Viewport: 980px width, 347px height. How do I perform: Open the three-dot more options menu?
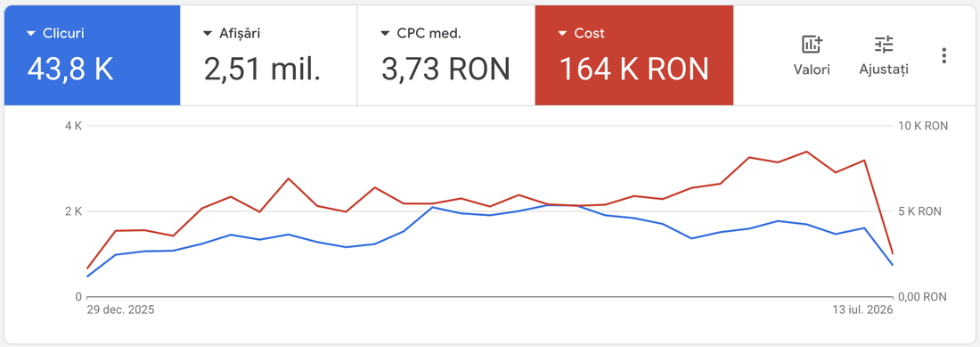click(x=943, y=55)
